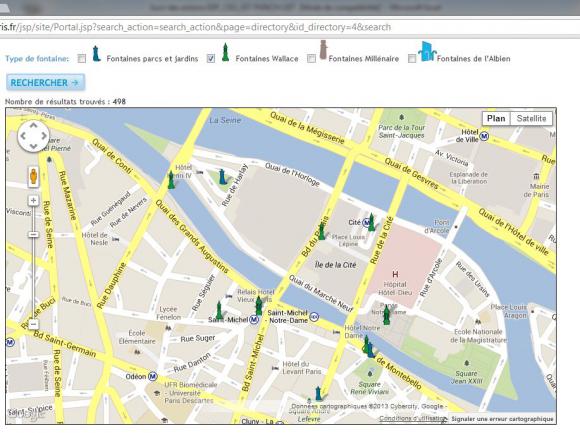
Task: Select the fountain marker at Notre-Dame parvis
Action: coord(387,315)
